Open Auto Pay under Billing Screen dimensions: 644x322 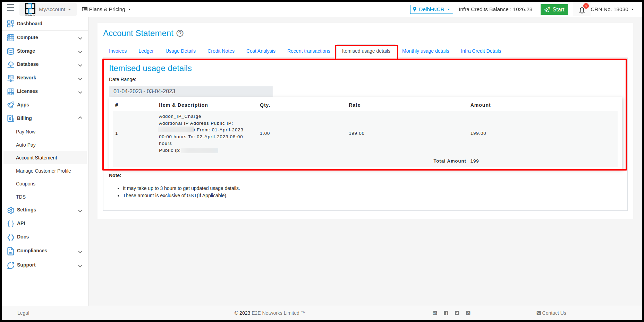26,145
